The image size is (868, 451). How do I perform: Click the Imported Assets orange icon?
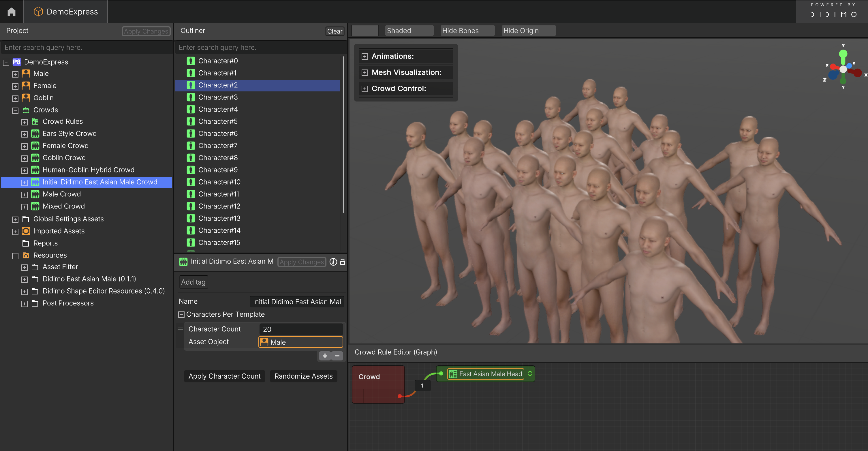[26, 231]
